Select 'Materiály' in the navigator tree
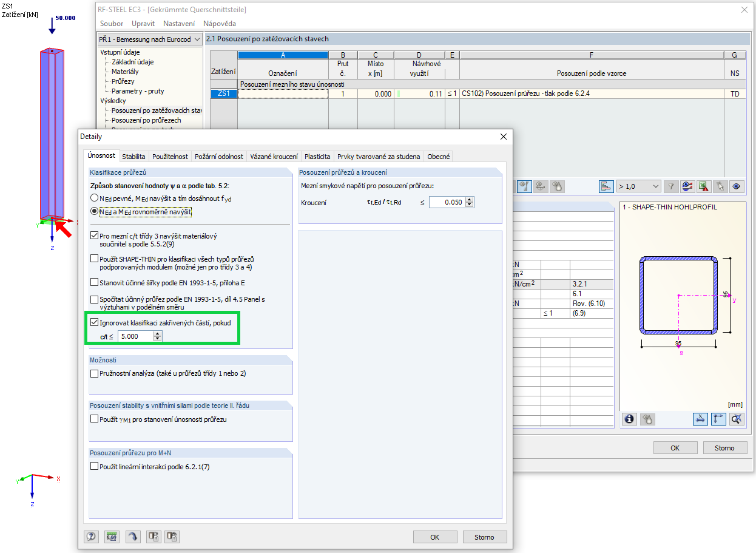The height and width of the screenshot is (553, 756). 125,72
